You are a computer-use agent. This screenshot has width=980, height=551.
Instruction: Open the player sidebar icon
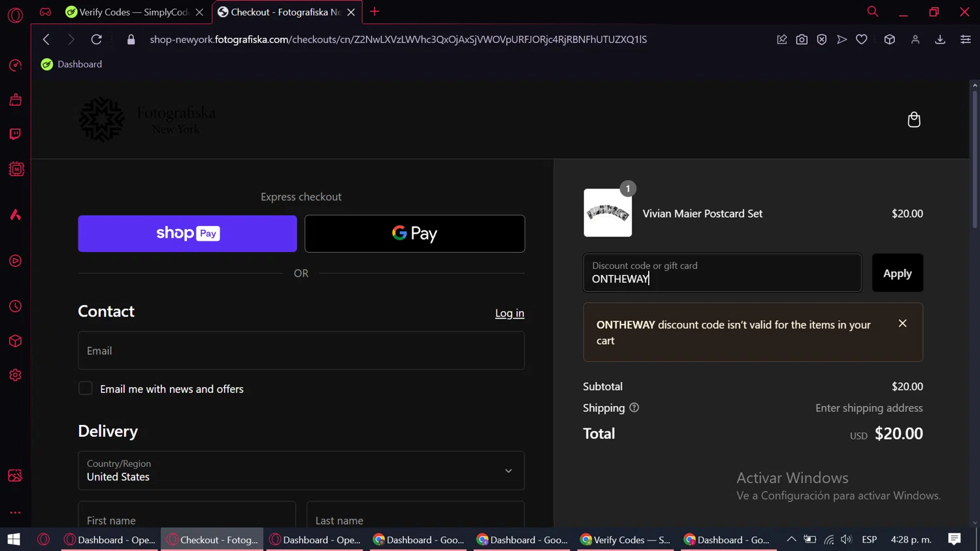(x=15, y=261)
